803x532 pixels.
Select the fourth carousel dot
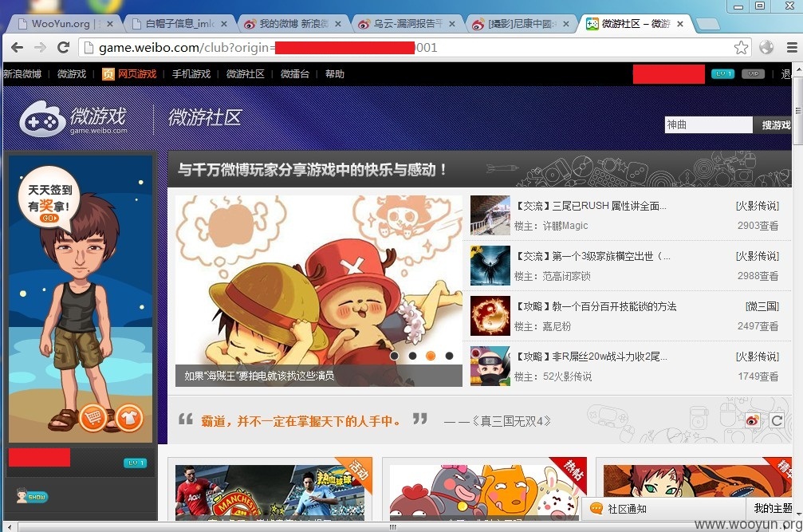tap(449, 356)
